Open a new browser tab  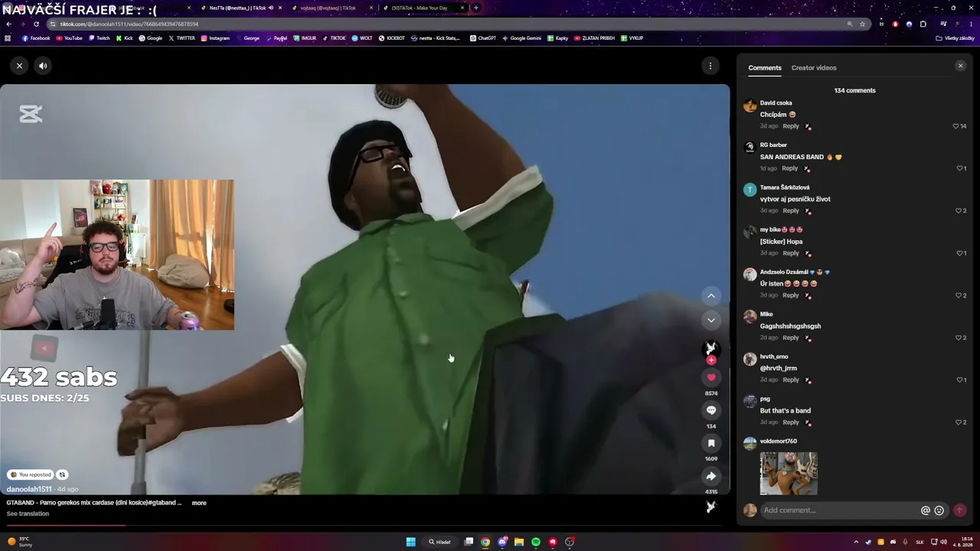point(476,8)
